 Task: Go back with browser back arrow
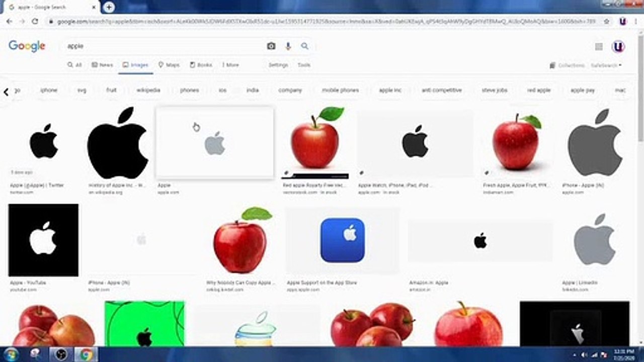click(x=9, y=22)
